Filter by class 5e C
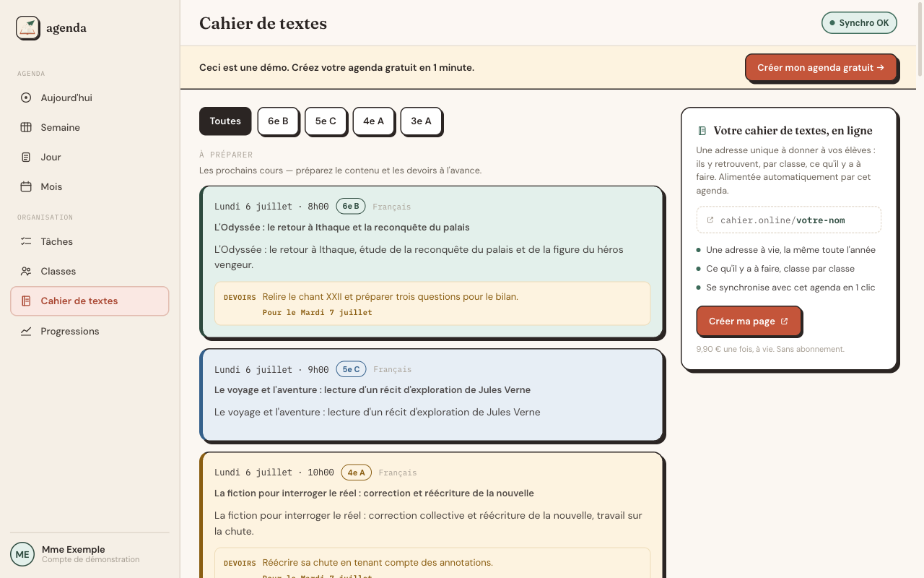The height and width of the screenshot is (578, 924). [326, 121]
